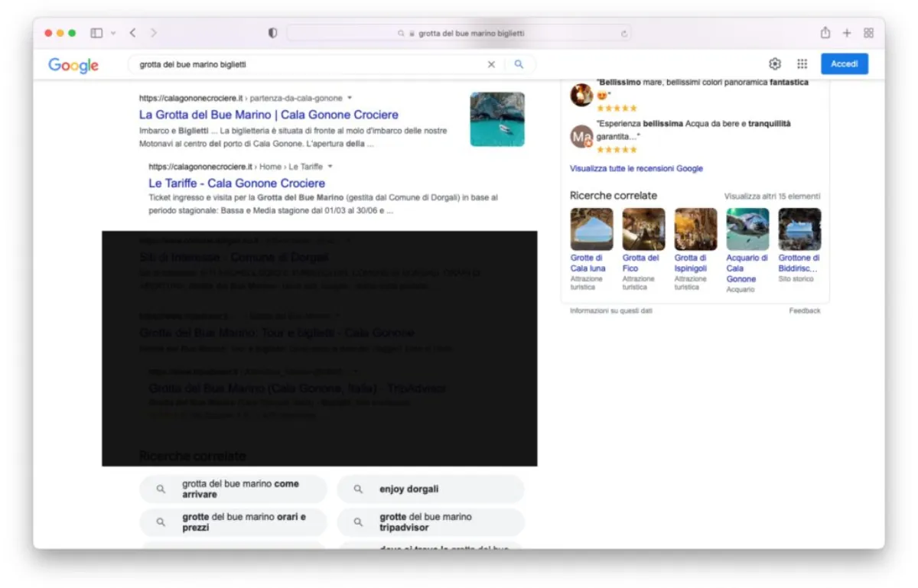The width and height of the screenshot is (918, 588).
Task: Expand options arrow beside Le Tariffe URL
Action: coord(330,166)
